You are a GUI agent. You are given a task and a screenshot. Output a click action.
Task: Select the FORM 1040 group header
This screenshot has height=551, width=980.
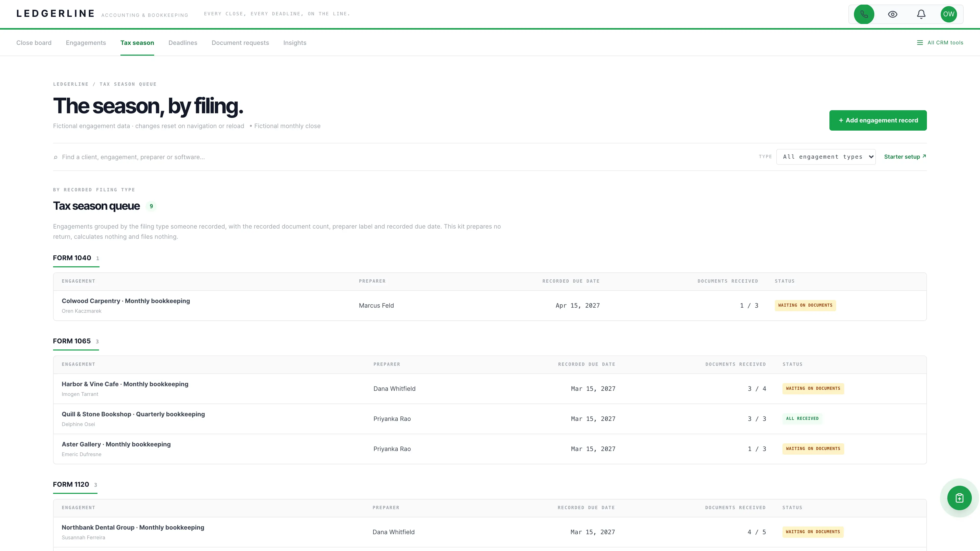[x=76, y=258]
